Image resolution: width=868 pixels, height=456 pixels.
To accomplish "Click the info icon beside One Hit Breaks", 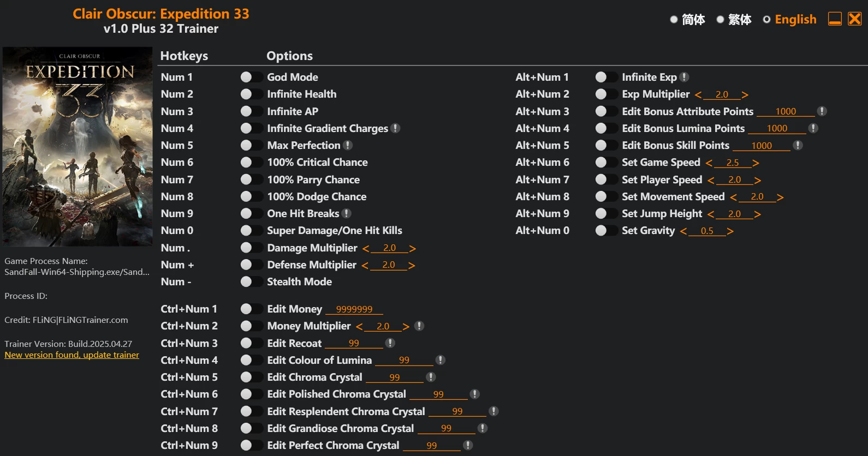I will (347, 213).
